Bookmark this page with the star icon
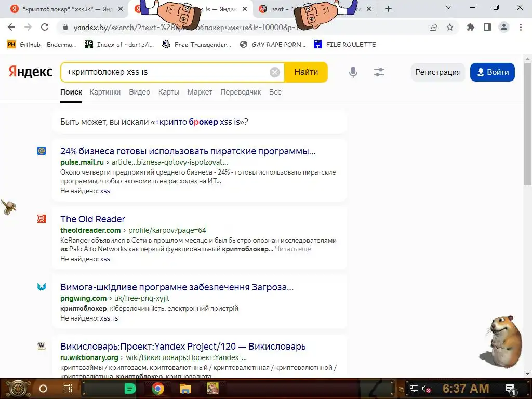The image size is (532, 399). point(450,28)
